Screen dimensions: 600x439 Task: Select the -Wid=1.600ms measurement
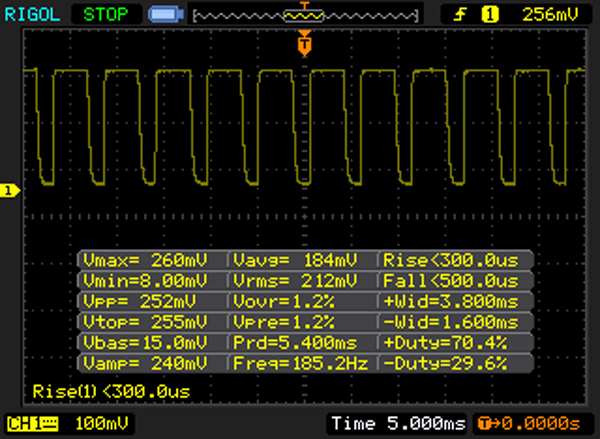(x=451, y=322)
